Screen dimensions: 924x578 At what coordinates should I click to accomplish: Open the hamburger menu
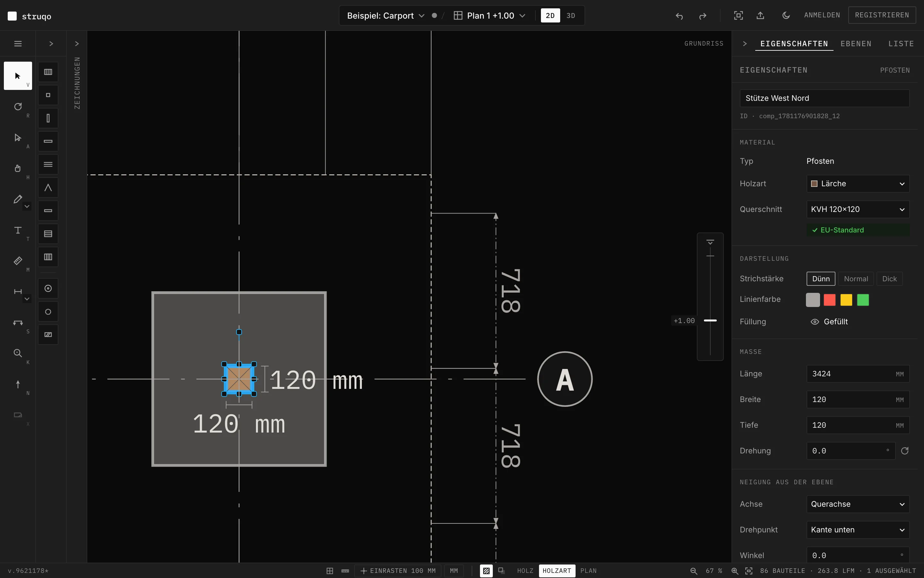18,44
